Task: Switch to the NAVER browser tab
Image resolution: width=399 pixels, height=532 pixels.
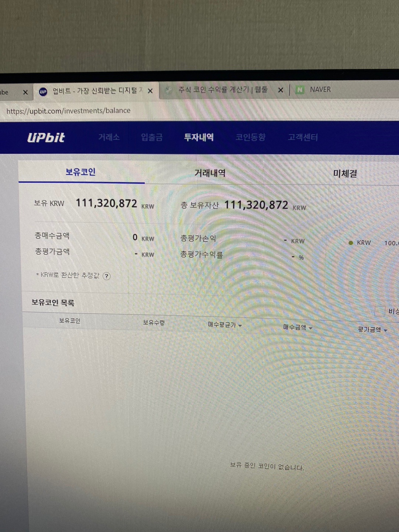Action: pyautogui.click(x=320, y=89)
